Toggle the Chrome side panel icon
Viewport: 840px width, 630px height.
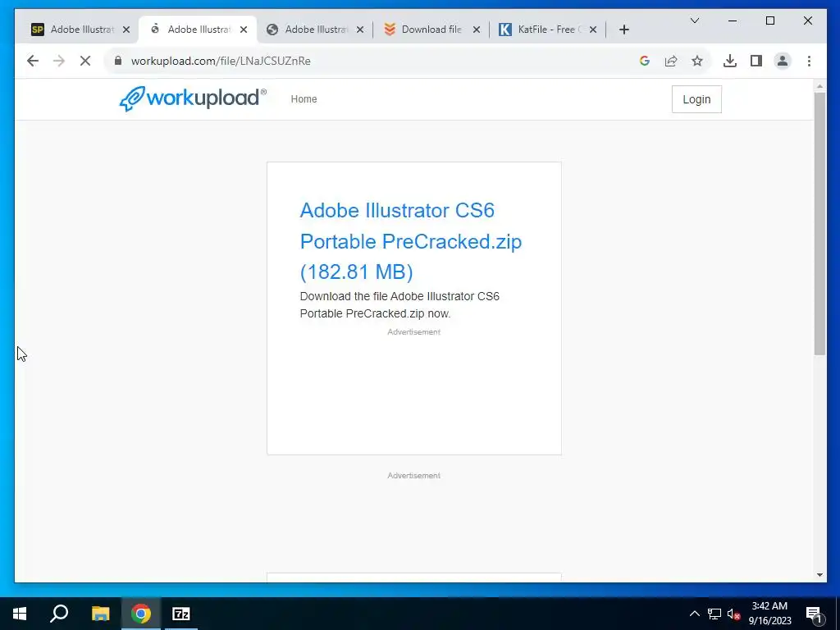tap(756, 61)
